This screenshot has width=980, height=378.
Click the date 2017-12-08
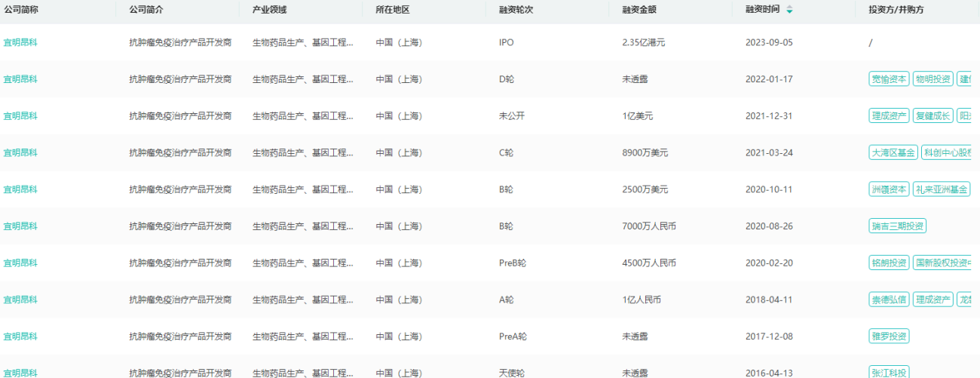tap(769, 337)
